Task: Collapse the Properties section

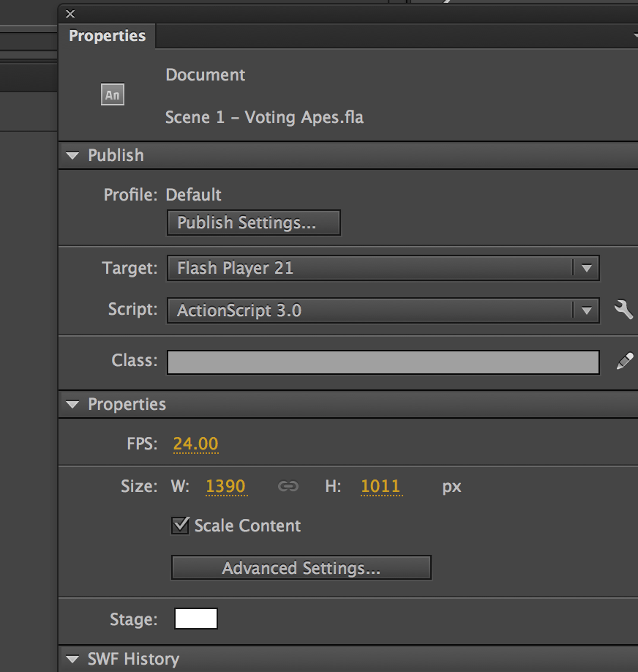Action: [72, 404]
